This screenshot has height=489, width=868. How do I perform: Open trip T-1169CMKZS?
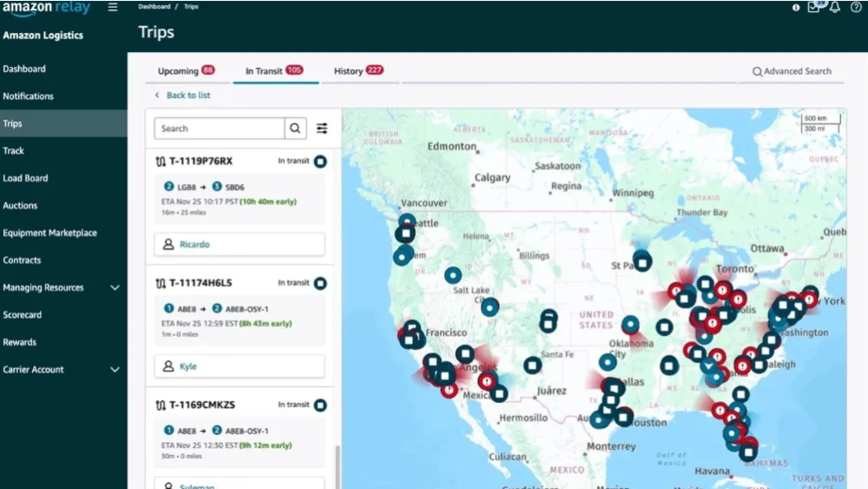pos(202,405)
